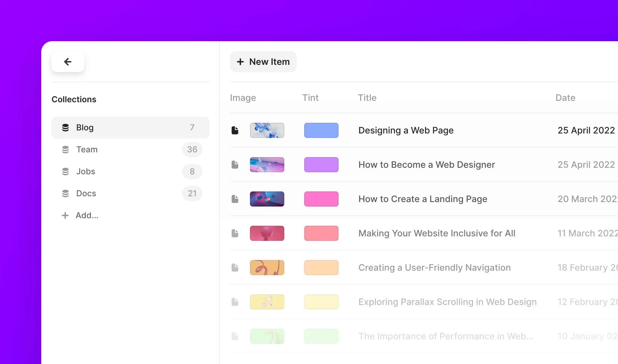Click the blue tint swatch for Designing a Web Page
The height and width of the screenshot is (364, 618).
pos(321,130)
